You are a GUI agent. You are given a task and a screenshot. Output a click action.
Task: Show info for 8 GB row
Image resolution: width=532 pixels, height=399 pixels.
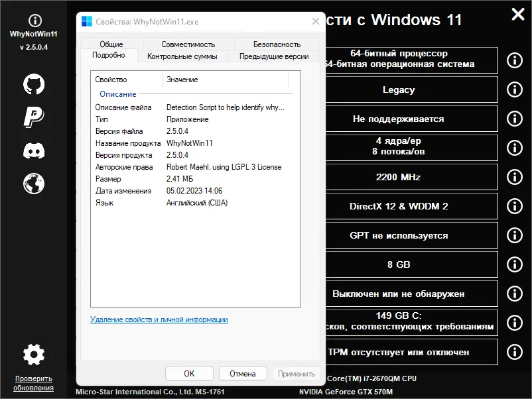(514, 264)
